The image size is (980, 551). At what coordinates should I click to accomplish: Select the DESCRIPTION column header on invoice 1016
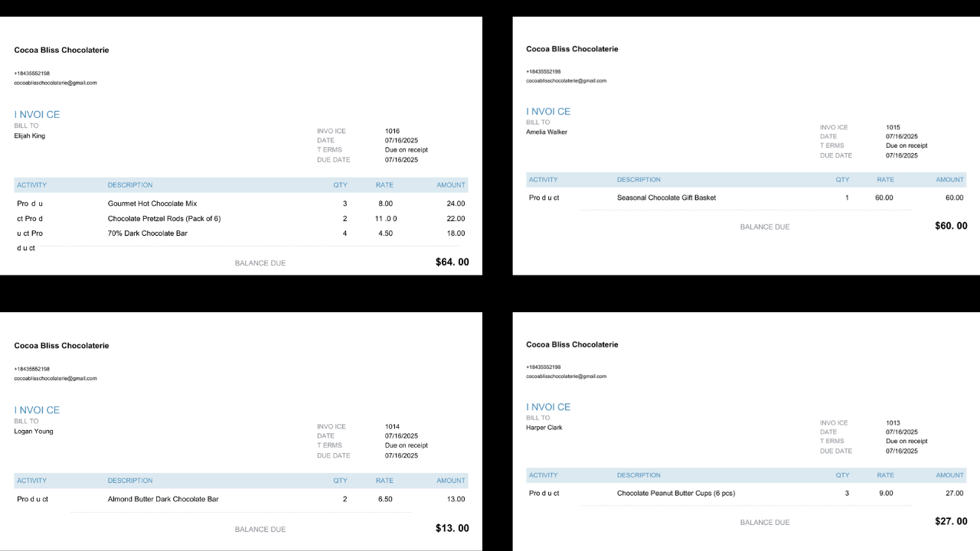(x=130, y=185)
